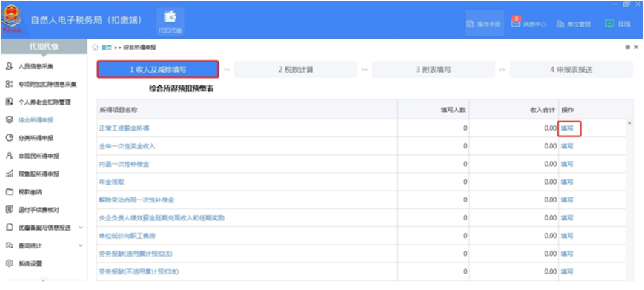Click 填写 in the 央企负责人 row
Image resolution: width=644 pixels, height=290 pixels.
567,218
